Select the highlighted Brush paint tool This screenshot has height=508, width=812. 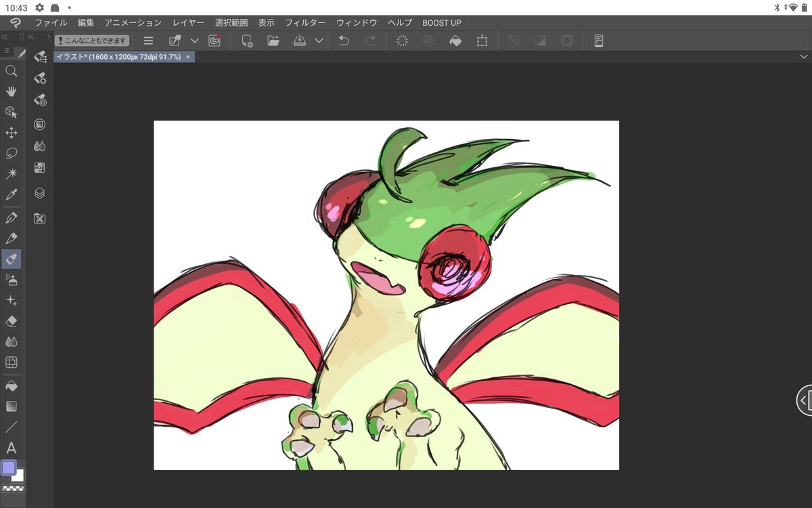coord(11,259)
